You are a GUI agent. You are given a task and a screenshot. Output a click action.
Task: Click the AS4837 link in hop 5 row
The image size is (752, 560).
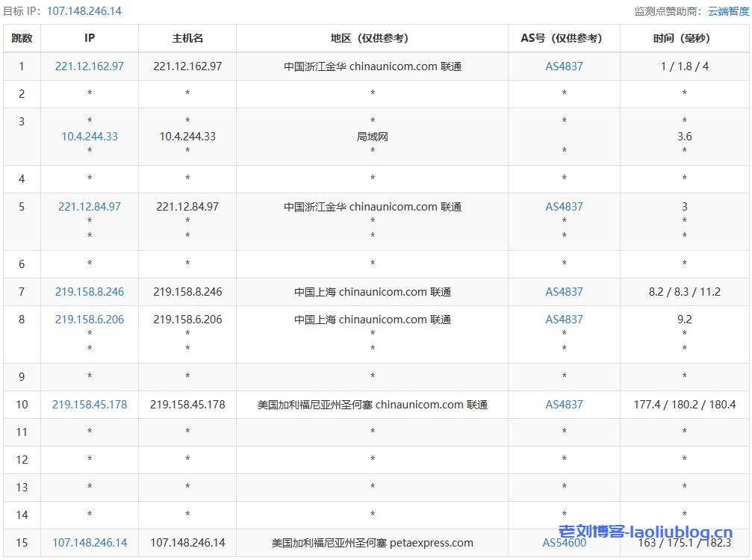click(564, 207)
